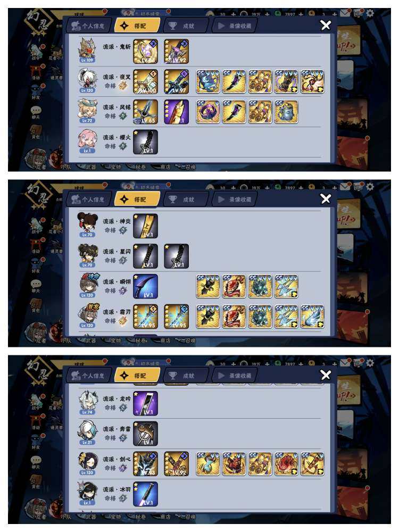Open the crossbow weapon of 奔雷
399x532 pixels.
[x=145, y=434]
